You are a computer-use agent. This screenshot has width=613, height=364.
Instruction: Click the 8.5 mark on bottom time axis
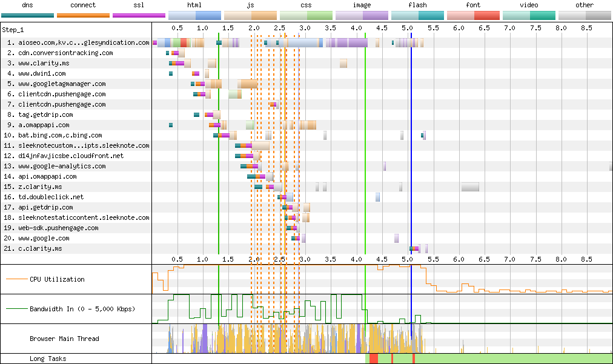[586, 259]
